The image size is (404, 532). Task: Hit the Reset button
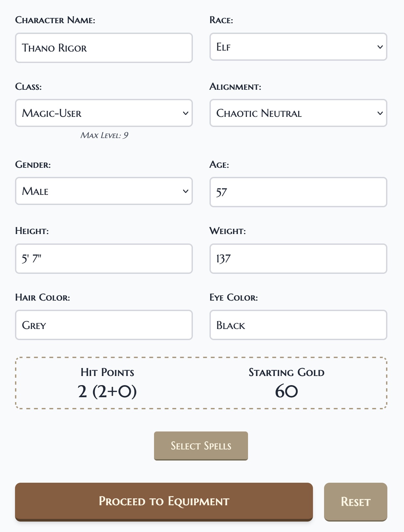tap(355, 502)
